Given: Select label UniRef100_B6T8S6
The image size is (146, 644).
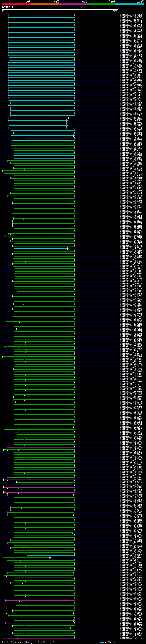Looking at the screenshot, I should tap(131, 87).
